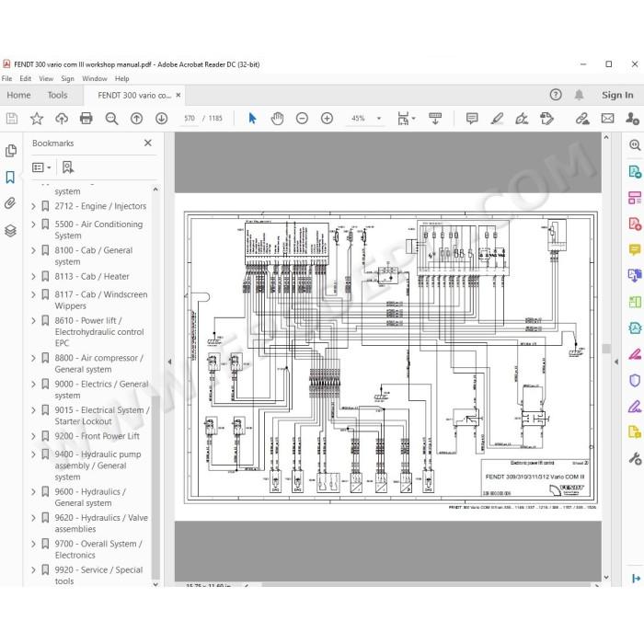Click the page number input field
Image resolution: width=644 pixels, height=644 pixels.
point(190,119)
